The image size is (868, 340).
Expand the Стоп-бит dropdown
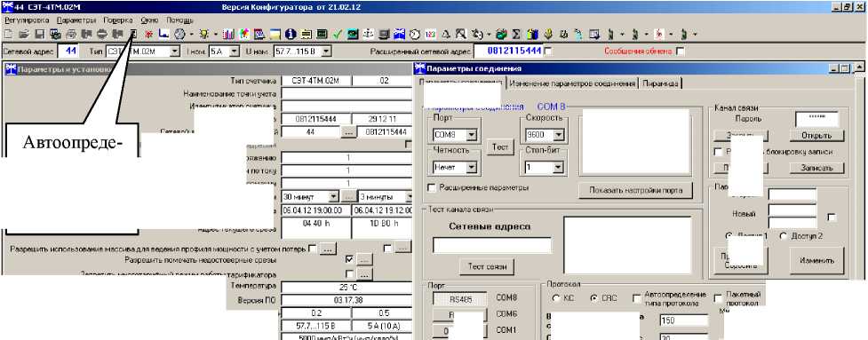pyautogui.click(x=558, y=167)
